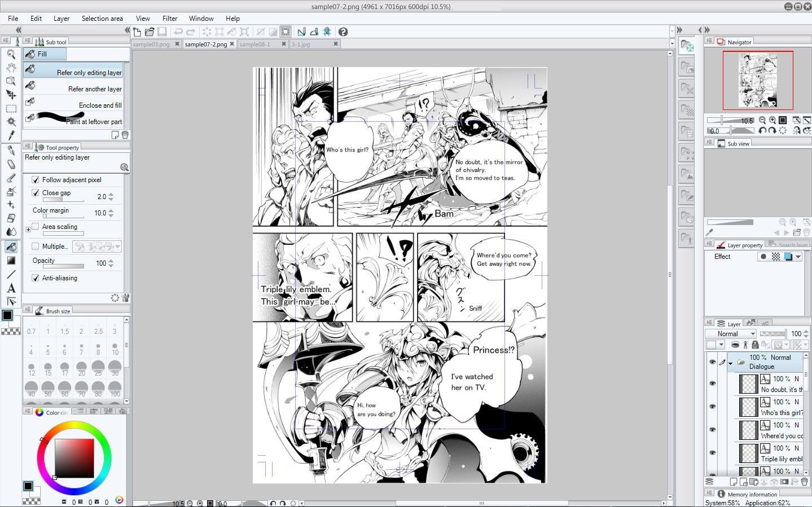The height and width of the screenshot is (507, 812).
Task: Toggle snap to grid icon
Action: (x=327, y=32)
